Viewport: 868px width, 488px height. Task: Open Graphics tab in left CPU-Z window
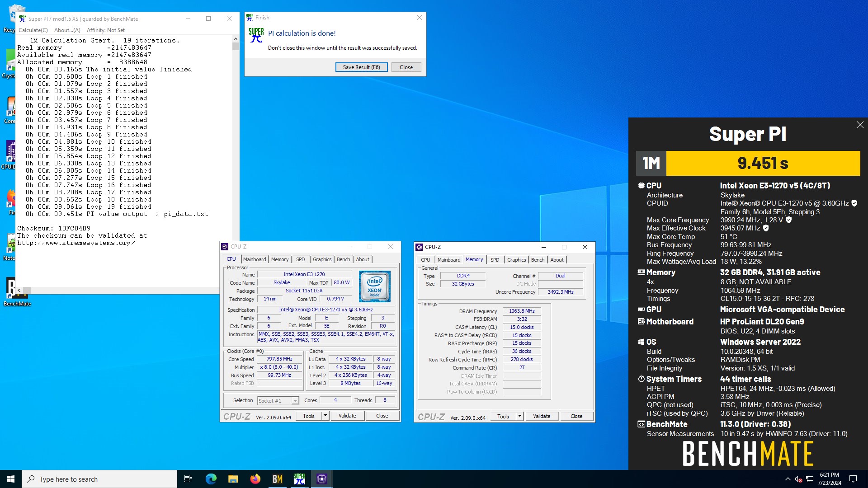click(x=322, y=259)
